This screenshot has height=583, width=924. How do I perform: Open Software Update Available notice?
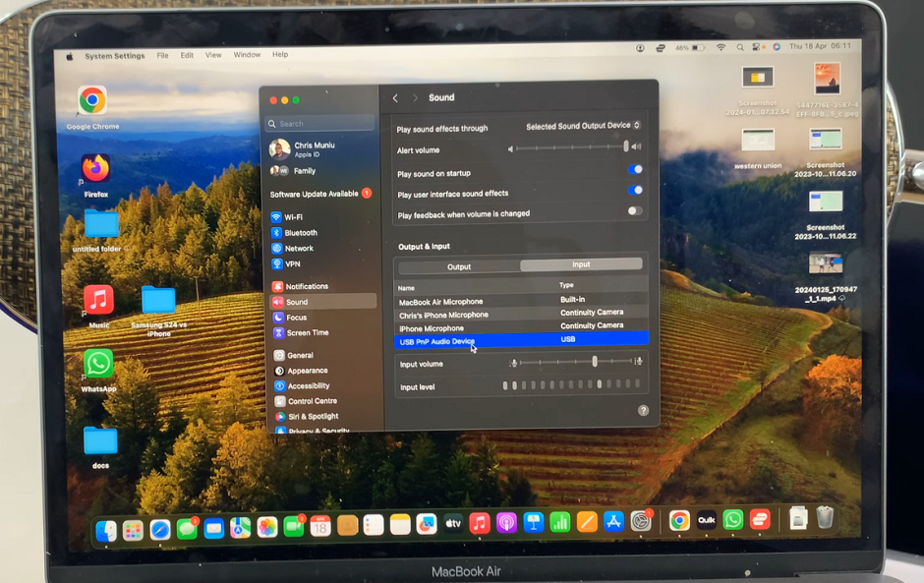pos(320,194)
